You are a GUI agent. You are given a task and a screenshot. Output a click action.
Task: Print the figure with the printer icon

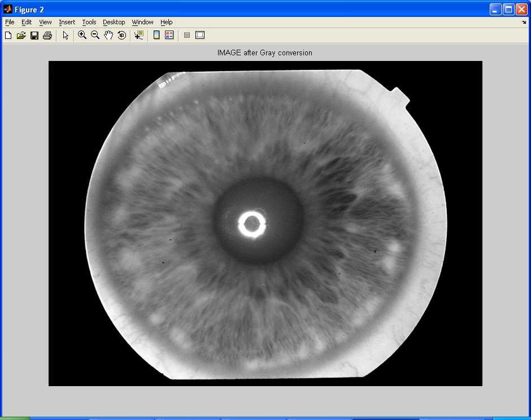tap(47, 36)
